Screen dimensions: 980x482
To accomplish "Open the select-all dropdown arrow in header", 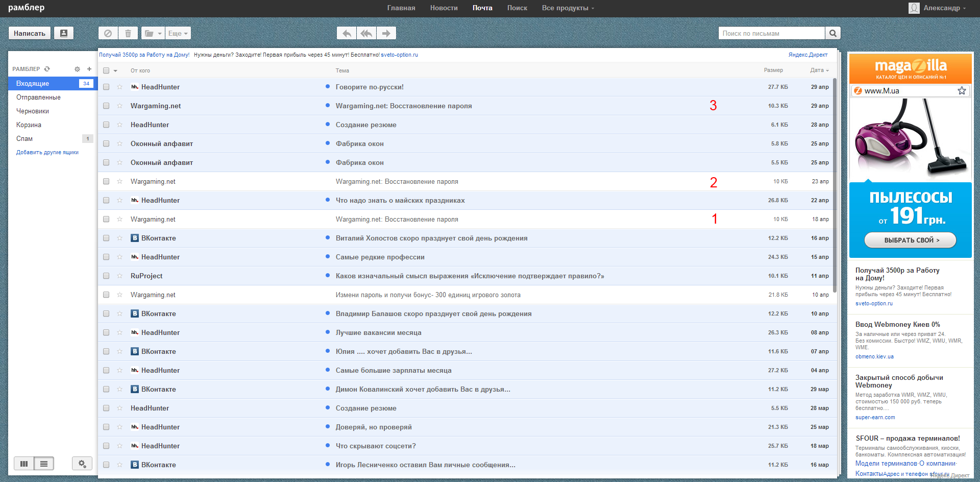I will click(x=115, y=71).
